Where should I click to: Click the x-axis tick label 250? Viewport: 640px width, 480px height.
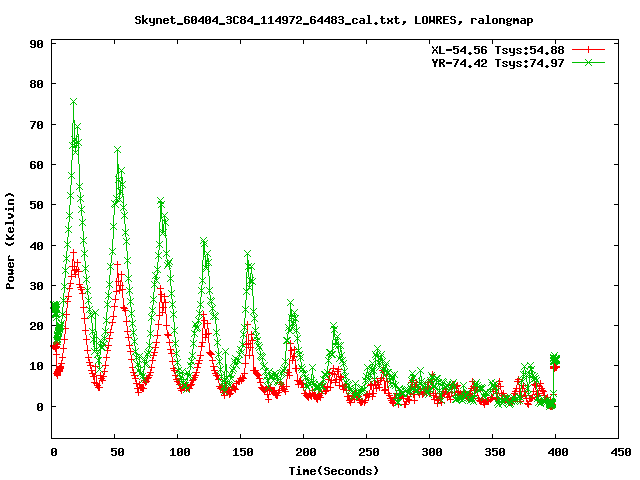click(x=369, y=452)
